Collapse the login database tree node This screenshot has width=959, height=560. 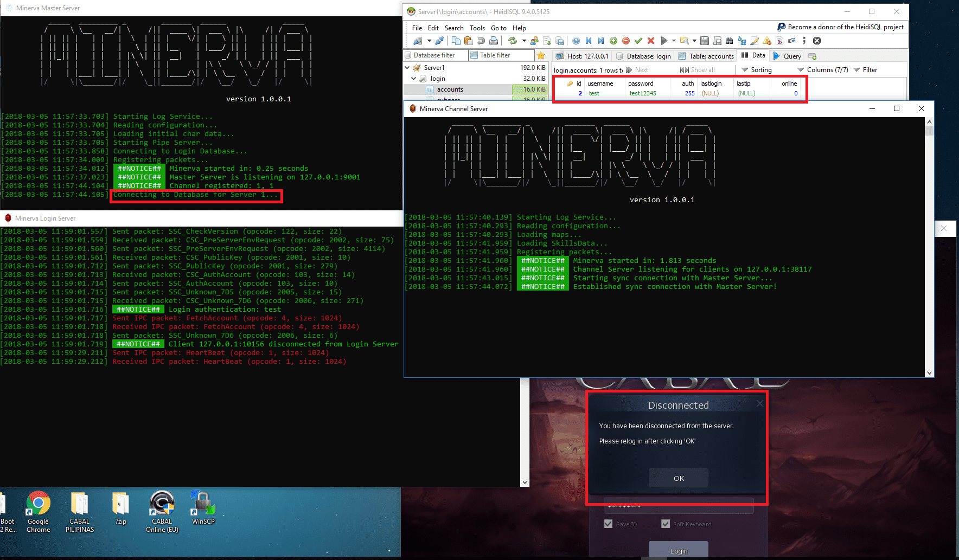[414, 79]
